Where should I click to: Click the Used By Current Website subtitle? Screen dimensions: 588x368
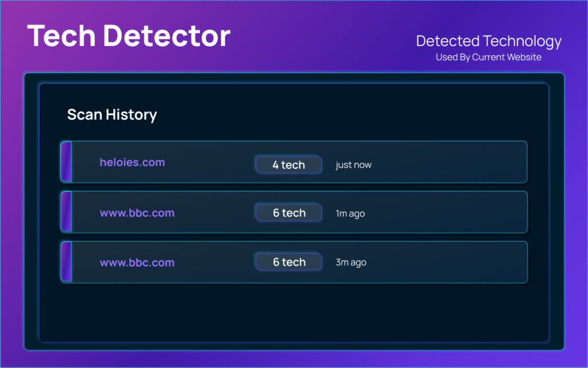[x=488, y=57]
